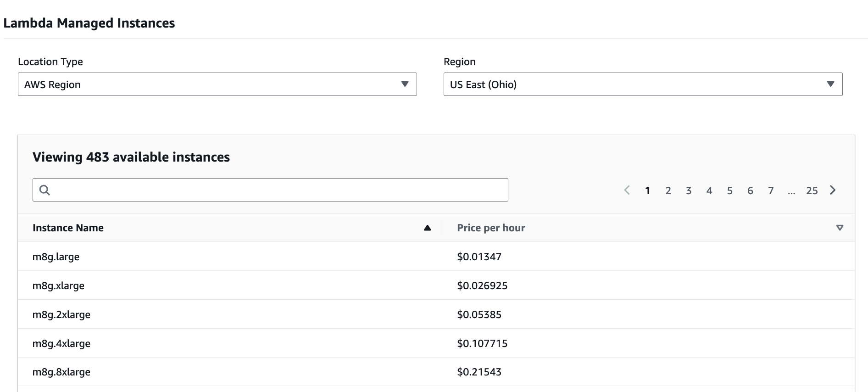Focus the instance search field
The image size is (868, 392).
(275, 190)
